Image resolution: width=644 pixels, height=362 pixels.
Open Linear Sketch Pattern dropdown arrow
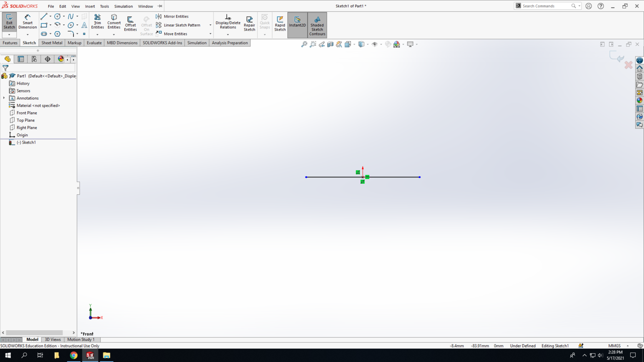(x=210, y=25)
